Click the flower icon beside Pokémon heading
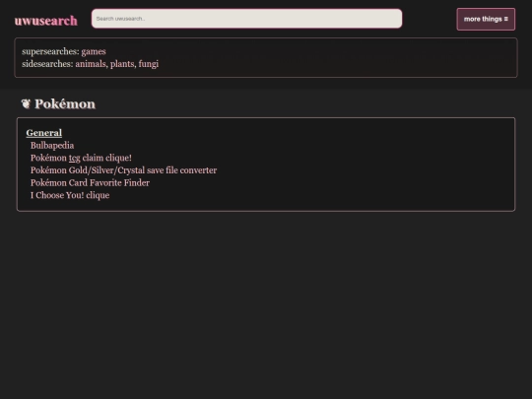Image resolution: width=532 pixels, height=399 pixels. 26,103
